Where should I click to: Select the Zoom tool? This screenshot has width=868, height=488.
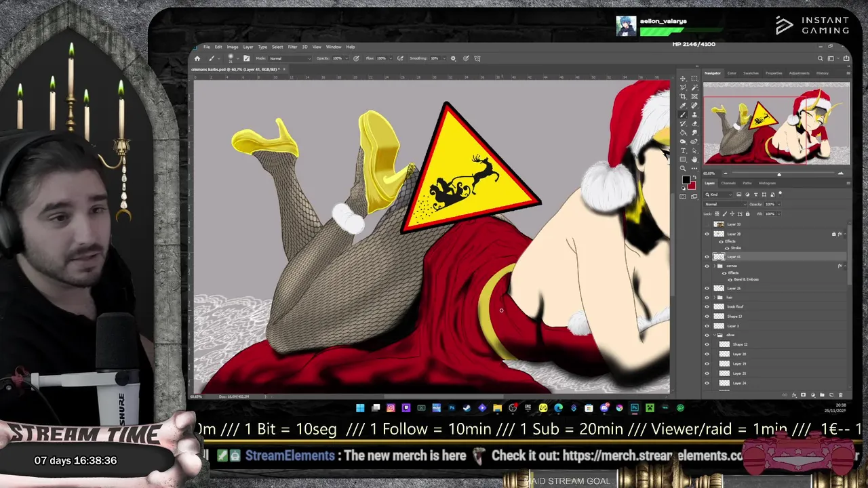click(683, 168)
